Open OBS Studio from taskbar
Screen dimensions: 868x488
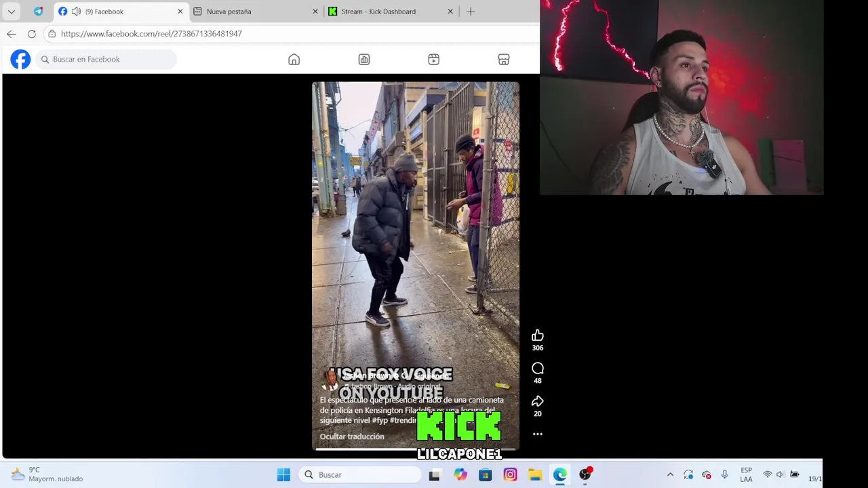585,474
